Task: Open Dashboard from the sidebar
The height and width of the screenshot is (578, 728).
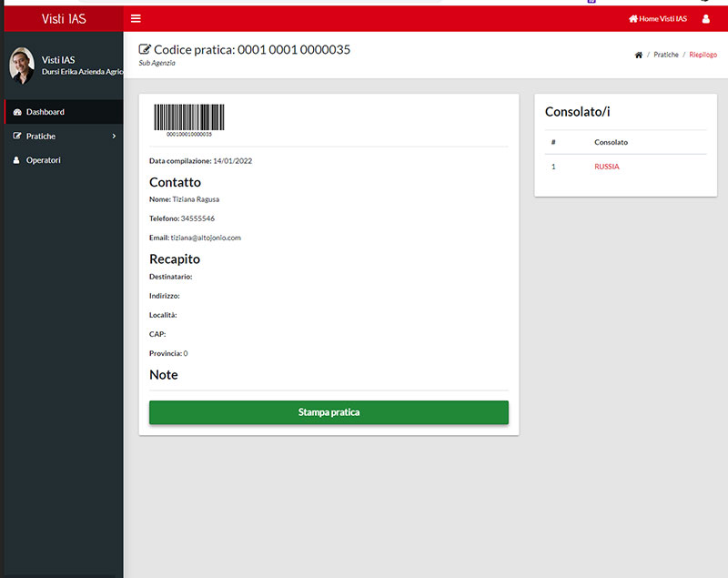Action: [64, 112]
